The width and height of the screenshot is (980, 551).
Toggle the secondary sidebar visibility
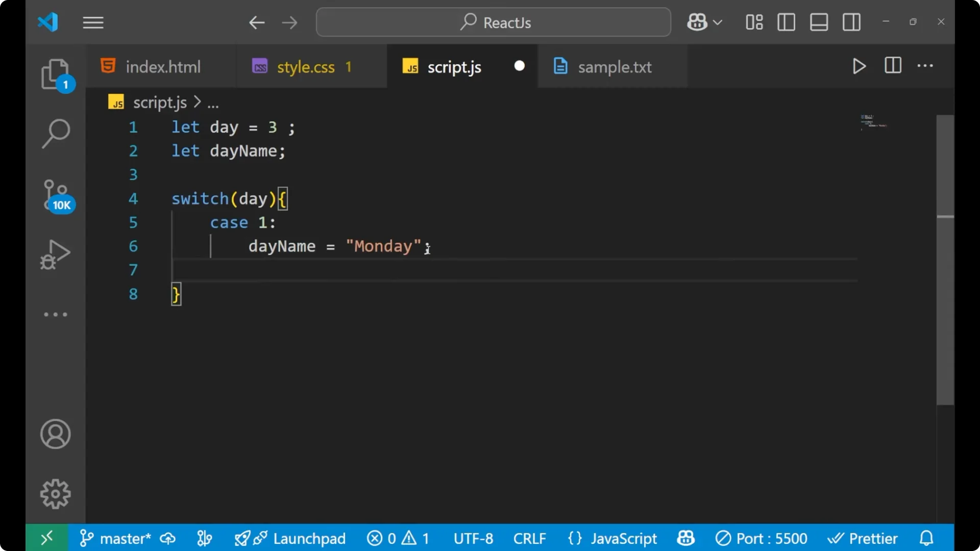pos(851,22)
